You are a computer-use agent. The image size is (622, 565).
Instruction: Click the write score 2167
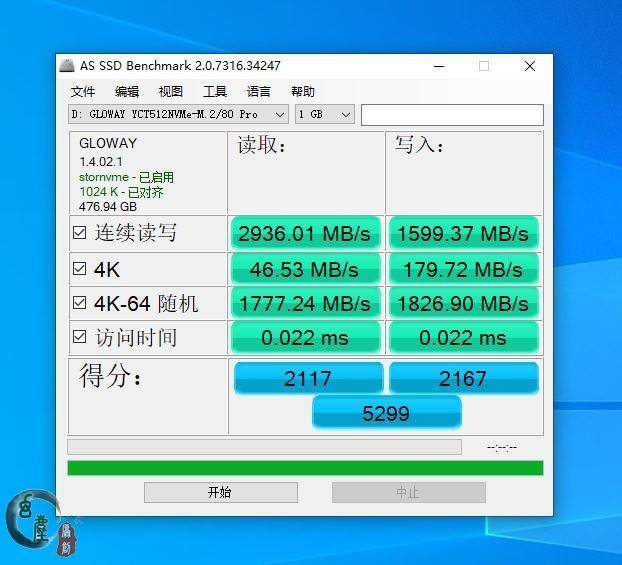pyautogui.click(x=464, y=378)
